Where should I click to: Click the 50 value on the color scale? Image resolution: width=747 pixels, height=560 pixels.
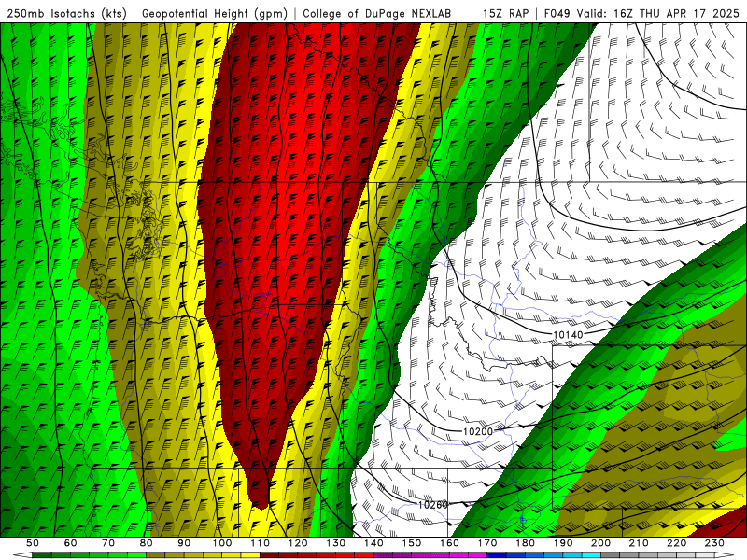pos(33,543)
